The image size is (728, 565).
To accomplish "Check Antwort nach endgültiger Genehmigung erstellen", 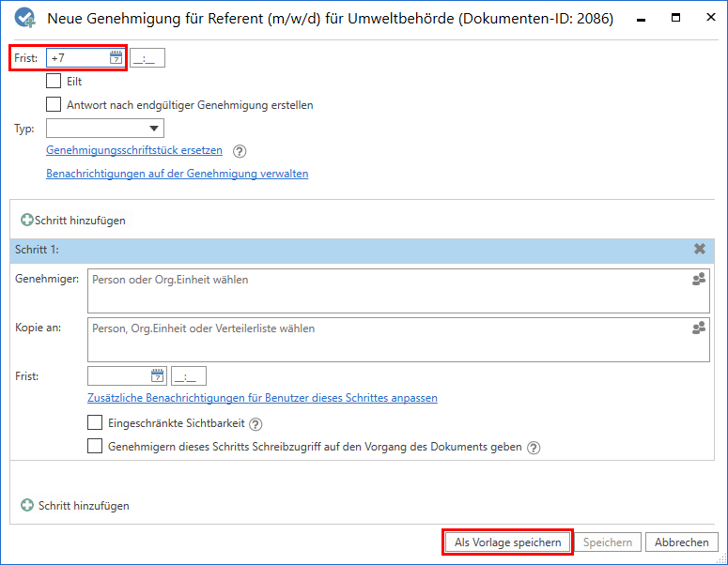I will (x=54, y=104).
